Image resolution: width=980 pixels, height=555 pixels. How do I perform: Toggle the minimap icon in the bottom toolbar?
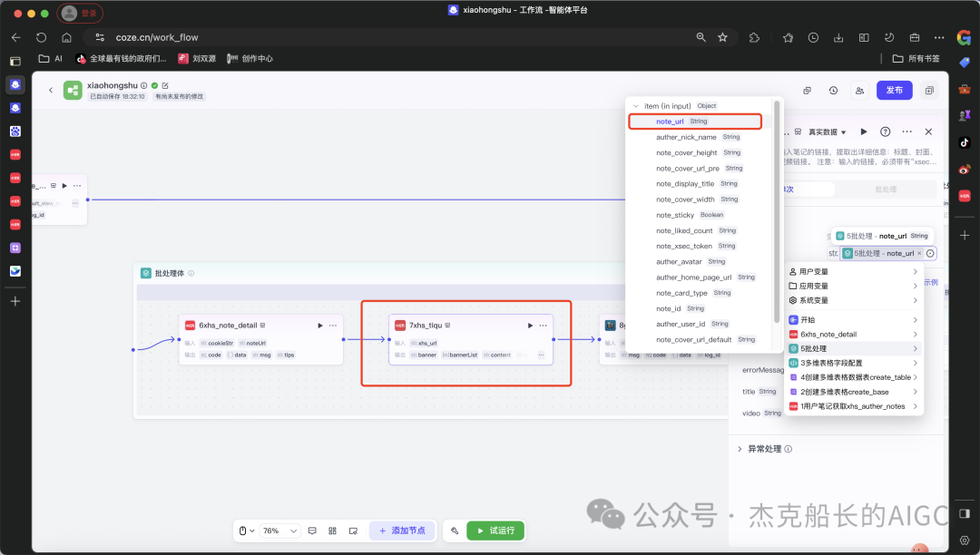tap(353, 531)
